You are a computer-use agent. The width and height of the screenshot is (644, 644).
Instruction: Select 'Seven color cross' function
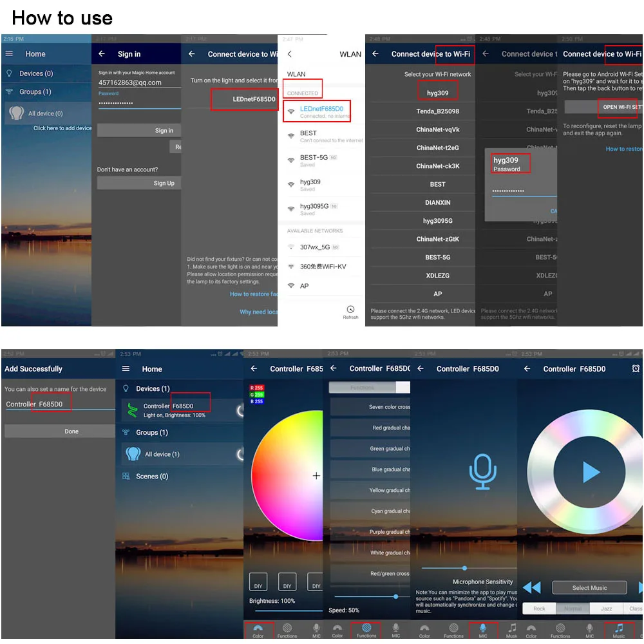(x=370, y=406)
